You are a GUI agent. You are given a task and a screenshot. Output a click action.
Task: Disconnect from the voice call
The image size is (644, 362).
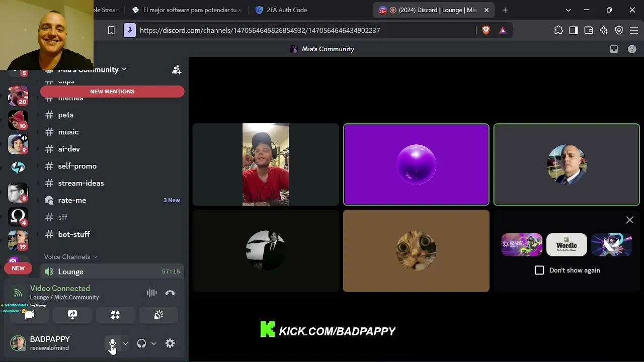(x=170, y=293)
